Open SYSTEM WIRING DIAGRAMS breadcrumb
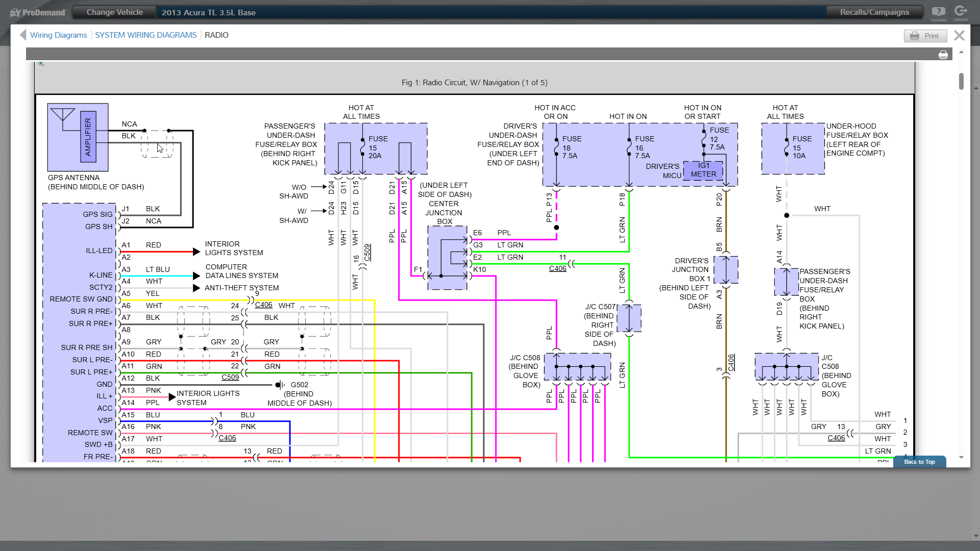Viewport: 980px width, 551px height. [x=145, y=35]
